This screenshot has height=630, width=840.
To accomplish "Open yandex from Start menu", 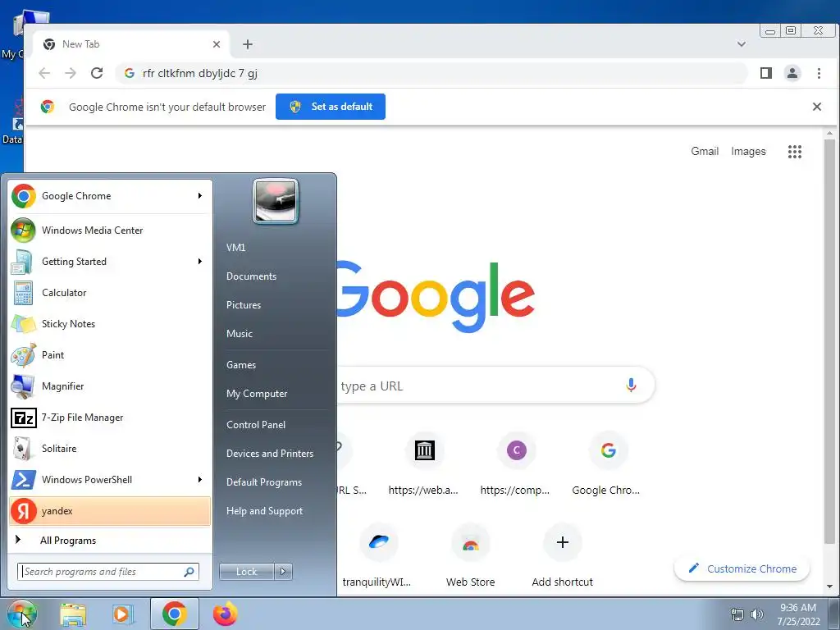I will [x=110, y=510].
